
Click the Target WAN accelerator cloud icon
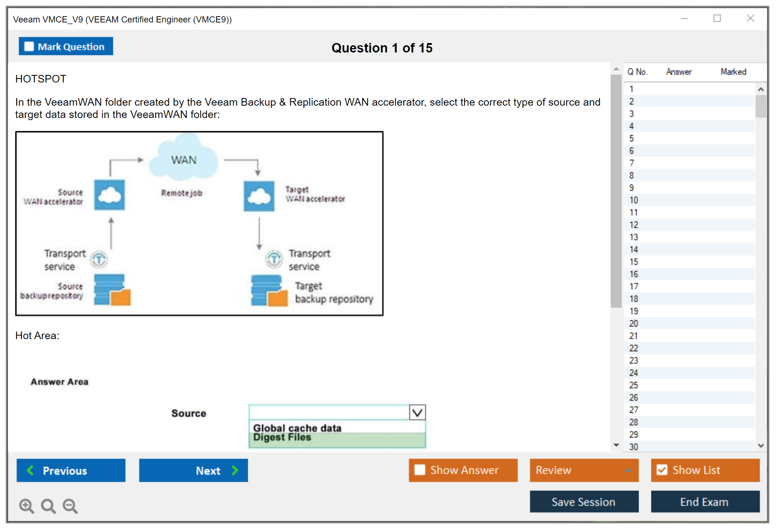(259, 197)
